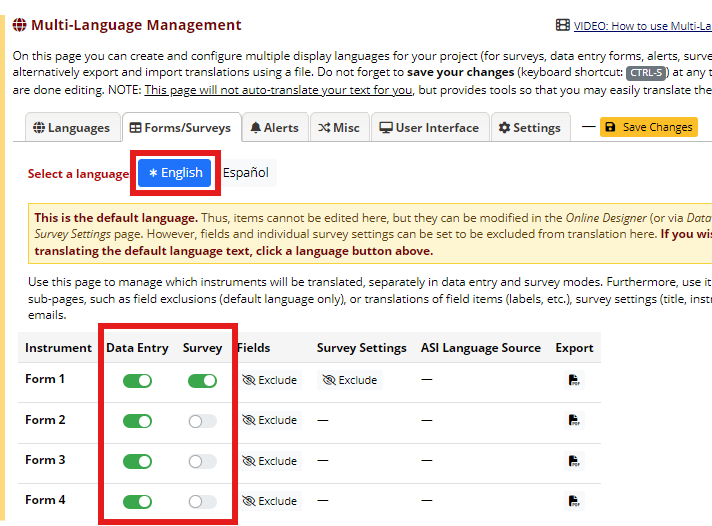Click the Multi-Language Management heading

tap(136, 25)
